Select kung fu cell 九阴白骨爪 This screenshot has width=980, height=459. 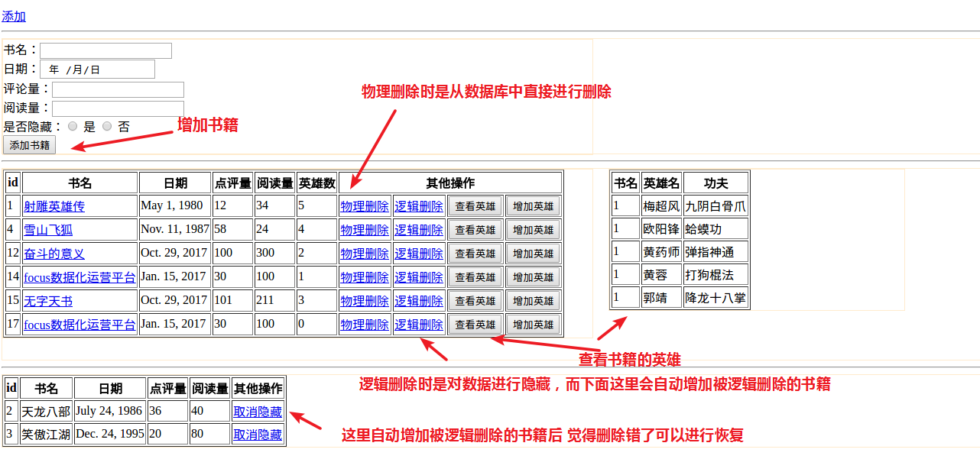[x=716, y=206]
